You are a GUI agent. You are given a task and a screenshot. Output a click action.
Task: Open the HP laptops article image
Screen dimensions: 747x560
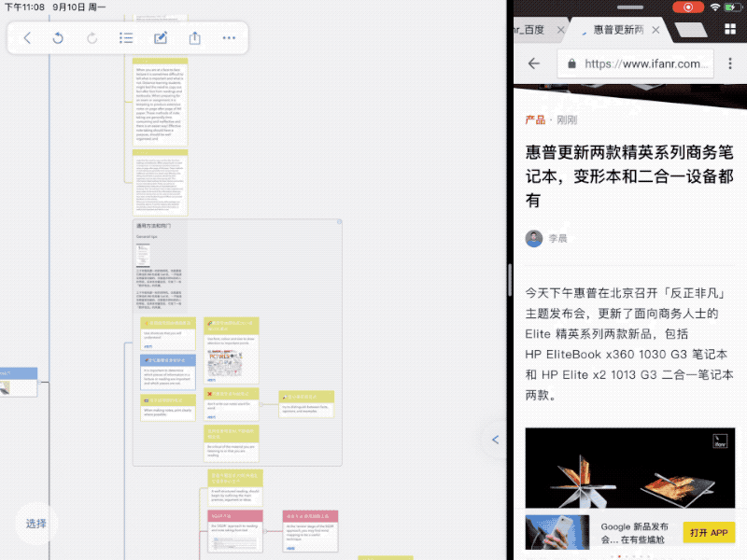pos(629,468)
